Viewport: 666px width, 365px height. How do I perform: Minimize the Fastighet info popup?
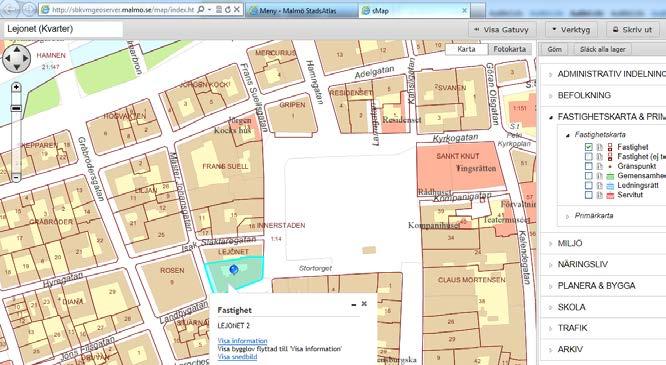click(x=353, y=304)
